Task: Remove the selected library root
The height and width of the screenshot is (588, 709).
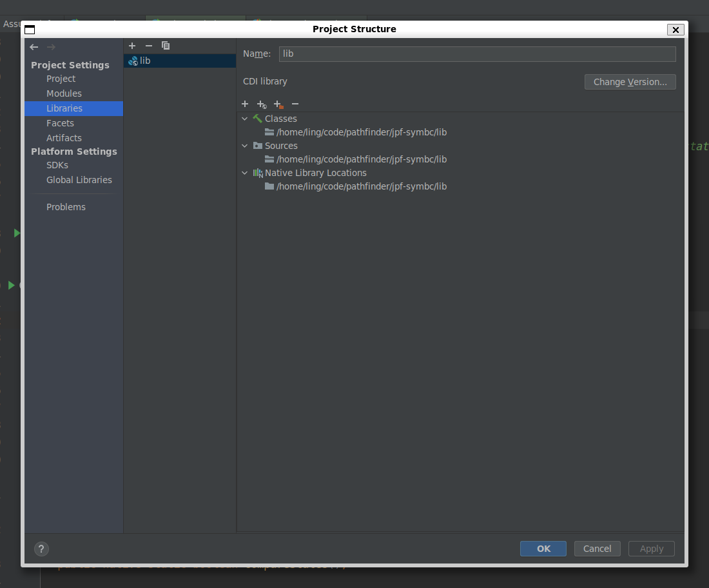Action: point(295,104)
